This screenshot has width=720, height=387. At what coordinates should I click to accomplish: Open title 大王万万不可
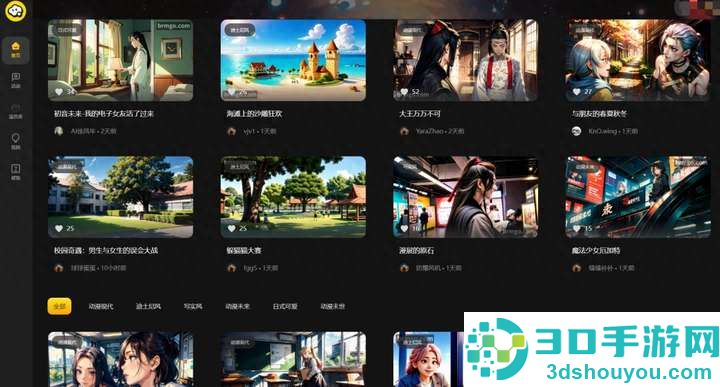(x=420, y=113)
